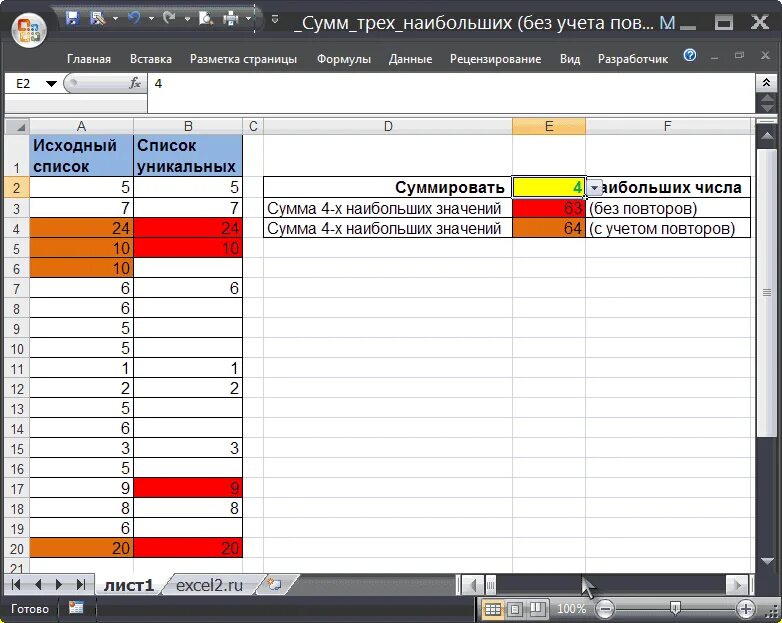
Task: Open the Данные ribbon tab
Action: (410, 59)
